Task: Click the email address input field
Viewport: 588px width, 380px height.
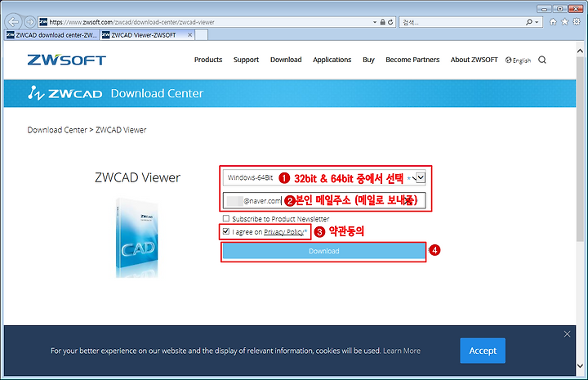Action: click(324, 200)
